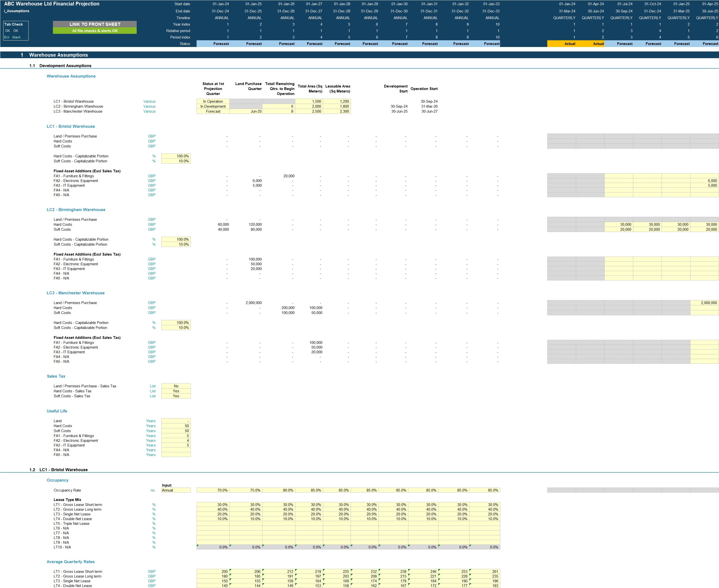
Task: Select quarterly LC1 FA2 6,000 input cell
Action: tap(704, 181)
